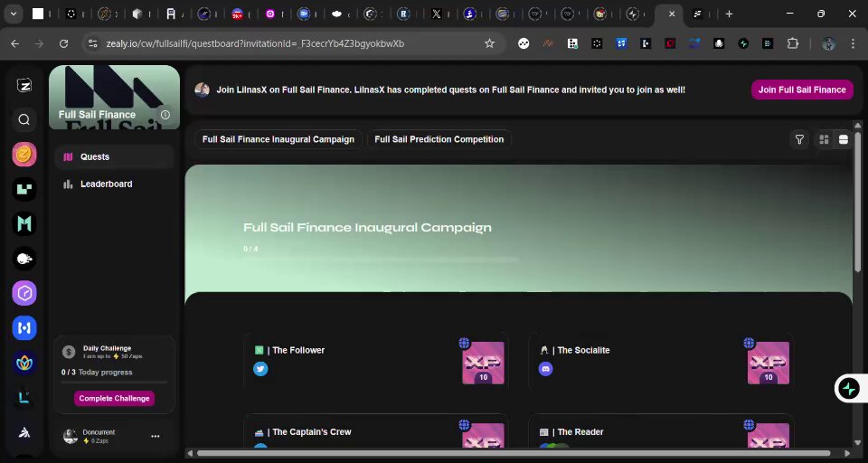This screenshot has height=463, width=868.
Task: Switch quest board to grid view
Action: pyautogui.click(x=825, y=139)
